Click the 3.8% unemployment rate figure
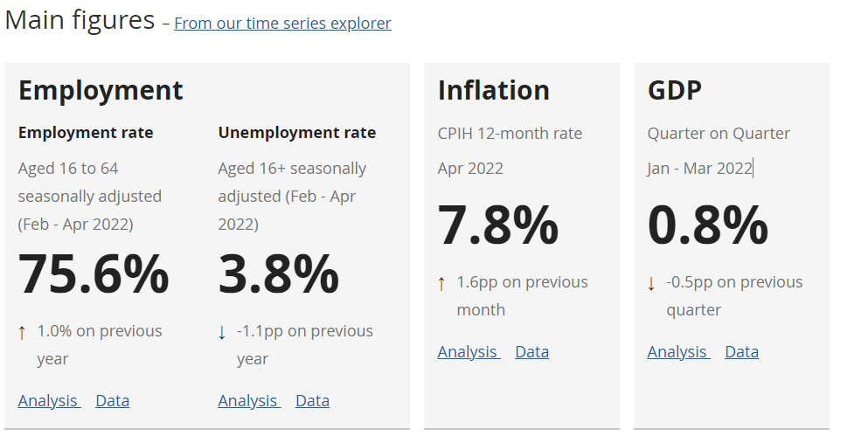The image size is (868, 436). tap(278, 273)
